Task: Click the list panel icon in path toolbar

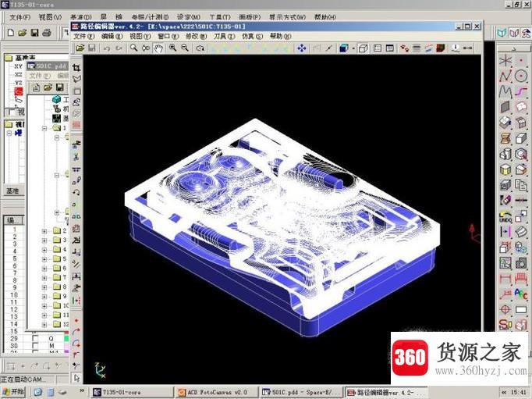Action: point(378,48)
